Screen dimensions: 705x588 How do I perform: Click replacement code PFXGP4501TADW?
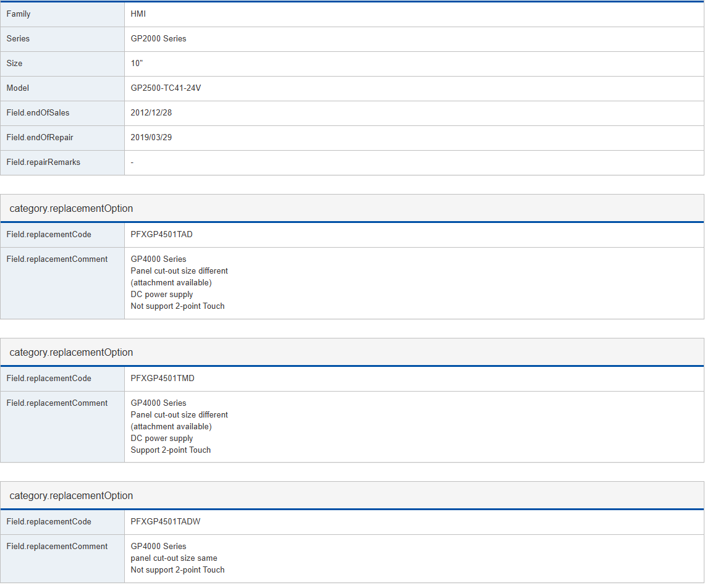pyautogui.click(x=166, y=522)
